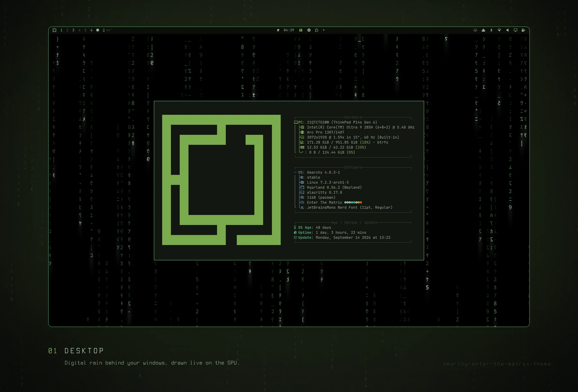578x392 pixels.
Task: Click the play arrow icon in the bar
Action: click(x=324, y=30)
